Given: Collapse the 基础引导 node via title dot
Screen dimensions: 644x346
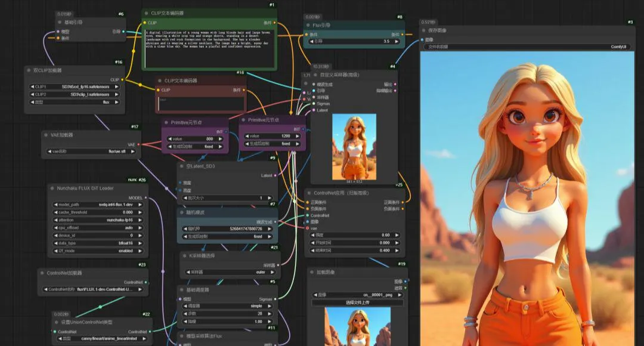Looking at the screenshot, I should pyautogui.click(x=60, y=22).
